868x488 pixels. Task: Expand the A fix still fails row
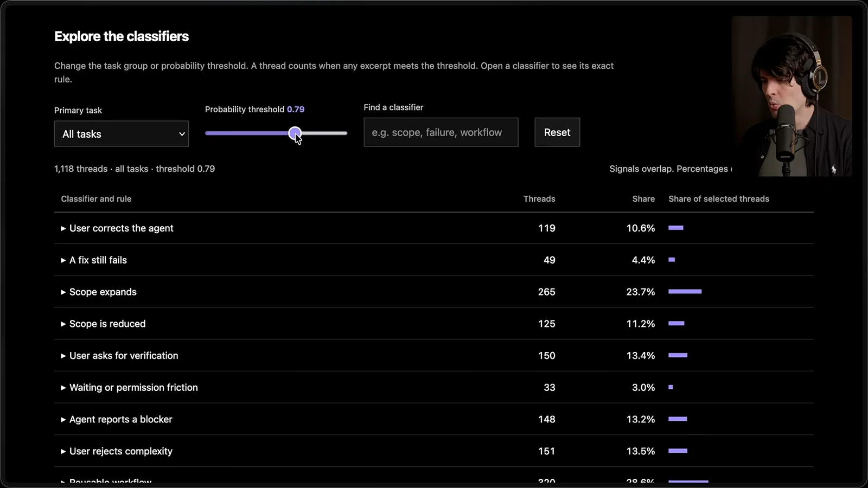tap(434, 260)
